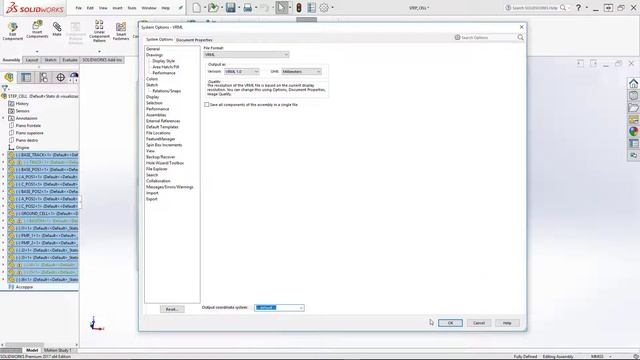Expand the GROUND_CELL component node
The height and width of the screenshot is (360, 640).
pyautogui.click(x=4, y=213)
